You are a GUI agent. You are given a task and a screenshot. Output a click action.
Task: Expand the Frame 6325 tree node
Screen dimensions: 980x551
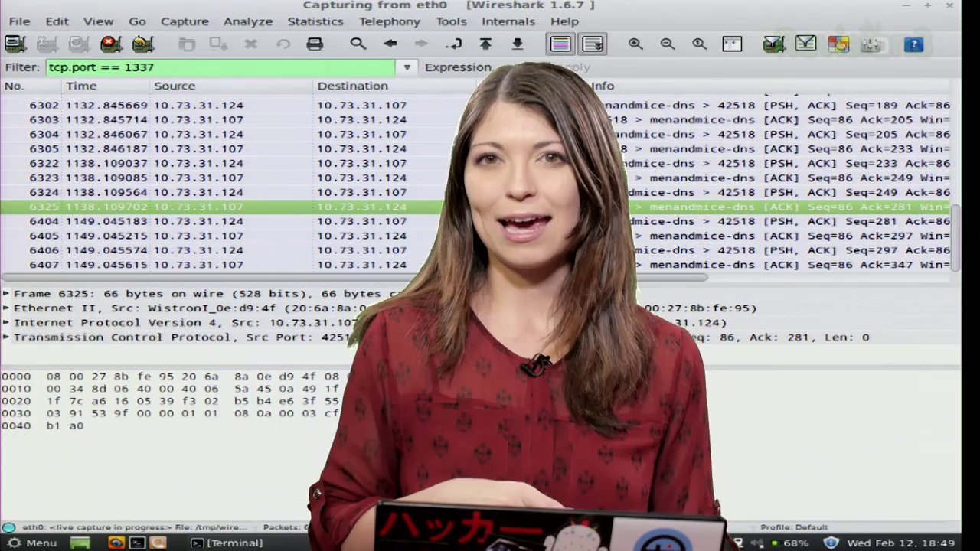(6, 294)
